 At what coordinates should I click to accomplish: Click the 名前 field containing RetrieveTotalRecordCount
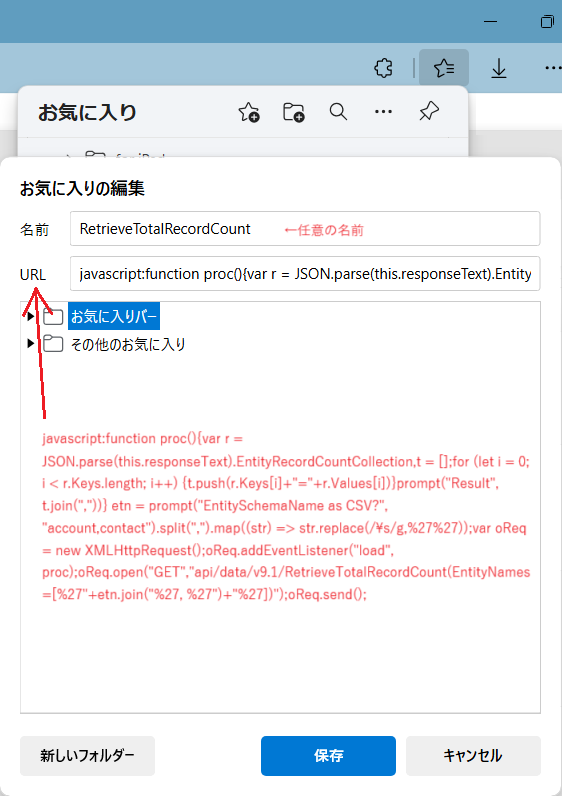click(x=305, y=229)
